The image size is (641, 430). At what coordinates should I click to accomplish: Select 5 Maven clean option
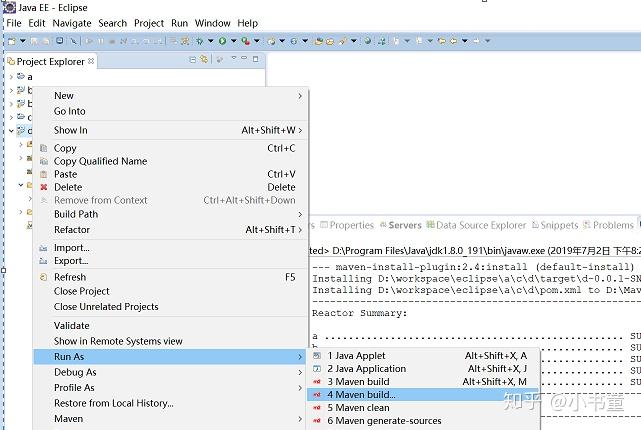(x=423, y=408)
